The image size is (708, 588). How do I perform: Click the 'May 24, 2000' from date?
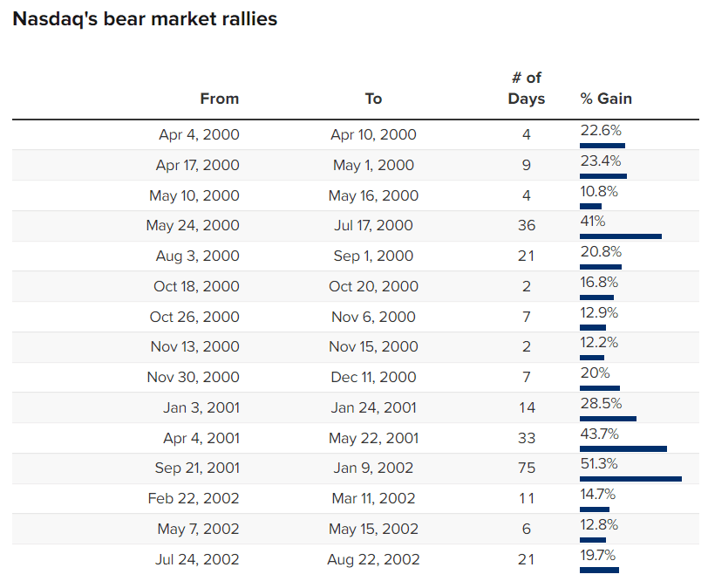[x=193, y=226]
